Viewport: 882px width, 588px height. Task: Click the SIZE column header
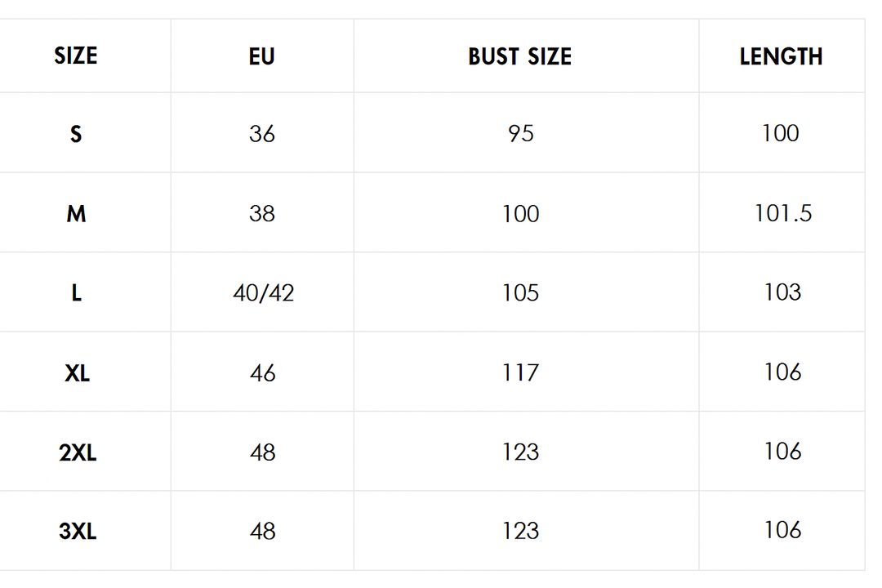point(76,56)
